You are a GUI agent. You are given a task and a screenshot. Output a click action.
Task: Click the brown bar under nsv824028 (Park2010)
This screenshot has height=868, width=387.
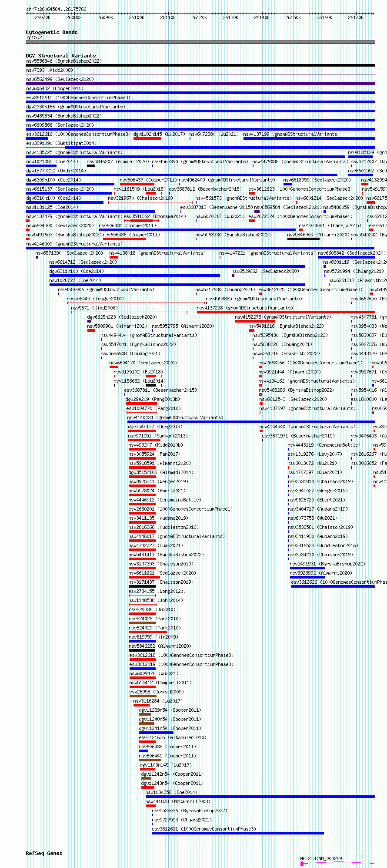(143, 623)
